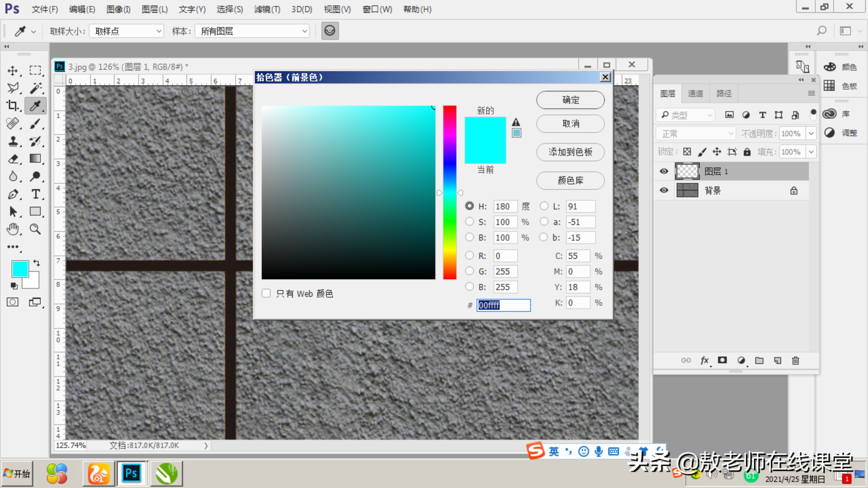Activate the Hand tool
The width and height of the screenshot is (868, 488).
[13, 229]
